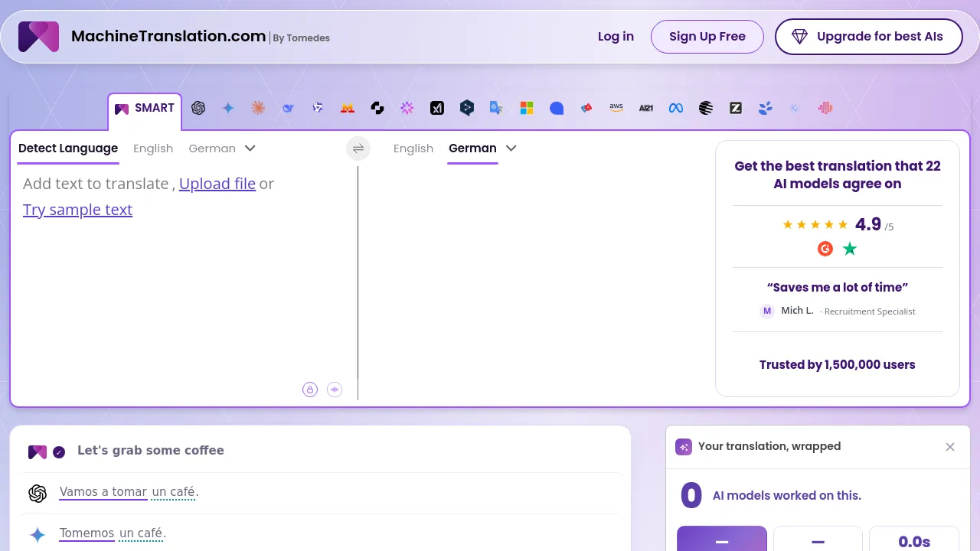
Task: Choose the Claude starburst model icon
Action: [x=258, y=108]
